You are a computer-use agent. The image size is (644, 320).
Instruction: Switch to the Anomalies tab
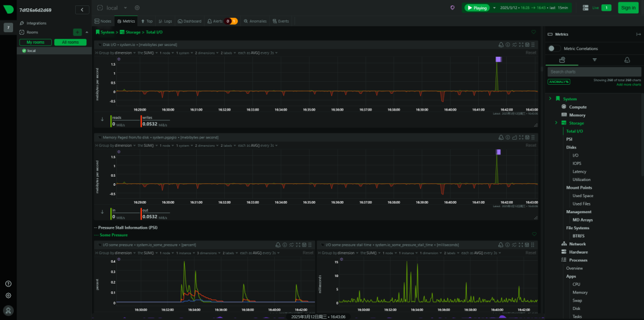pos(255,21)
